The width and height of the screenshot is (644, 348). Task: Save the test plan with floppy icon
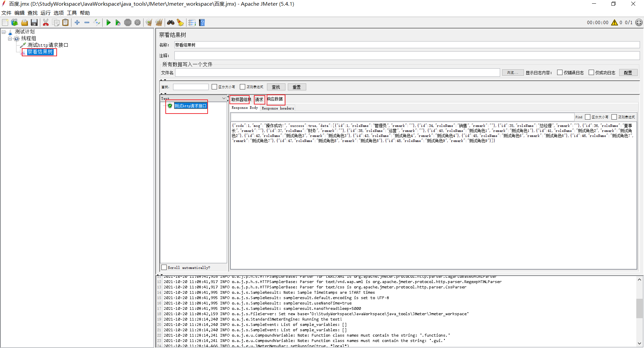coord(34,22)
